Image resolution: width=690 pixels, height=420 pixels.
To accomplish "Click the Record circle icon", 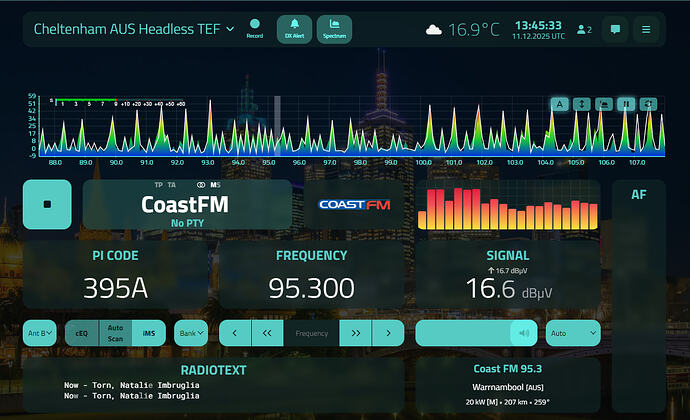I will pos(255,24).
